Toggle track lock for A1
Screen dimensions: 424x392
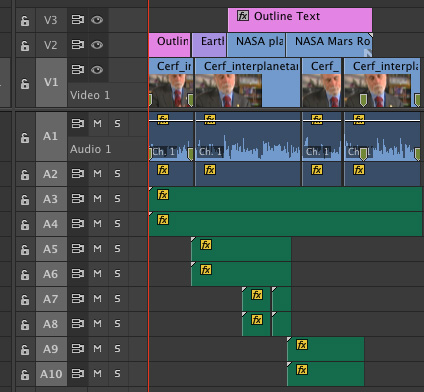[25, 137]
